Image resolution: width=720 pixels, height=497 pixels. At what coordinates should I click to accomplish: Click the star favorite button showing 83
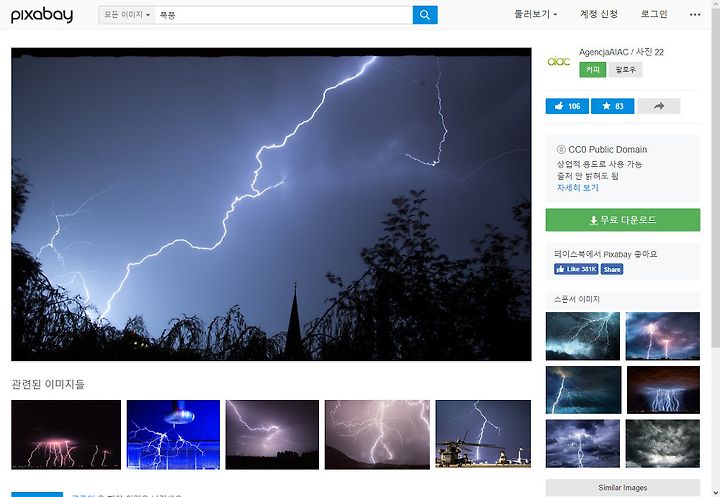(612, 106)
